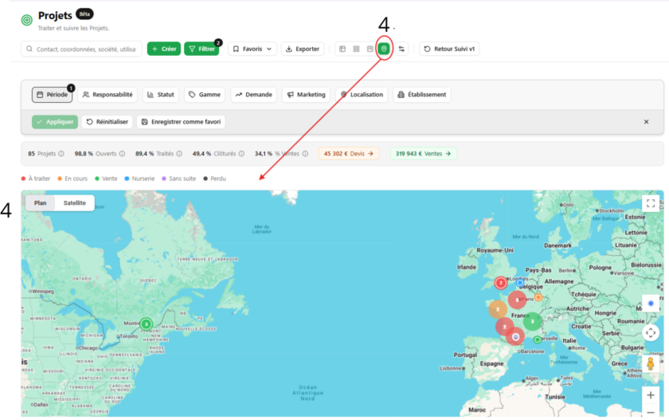
Task: Click green marker near Marseille
Action: point(538,340)
